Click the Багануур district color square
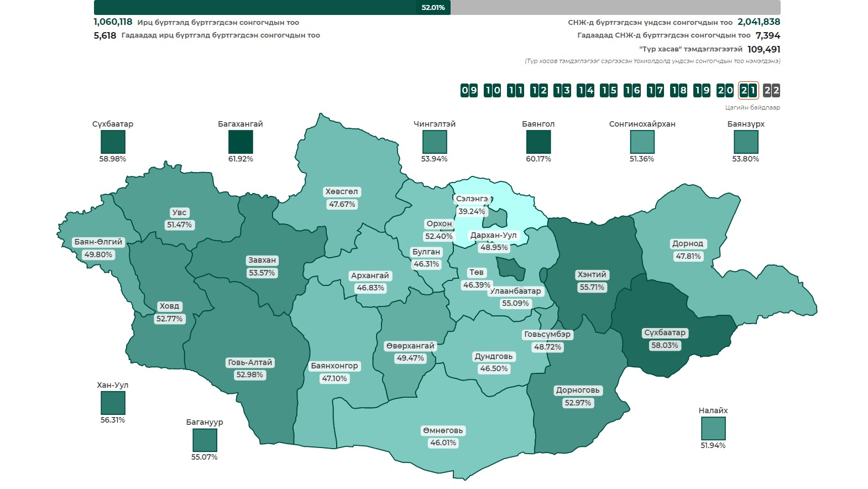The image size is (868, 489). [205, 440]
